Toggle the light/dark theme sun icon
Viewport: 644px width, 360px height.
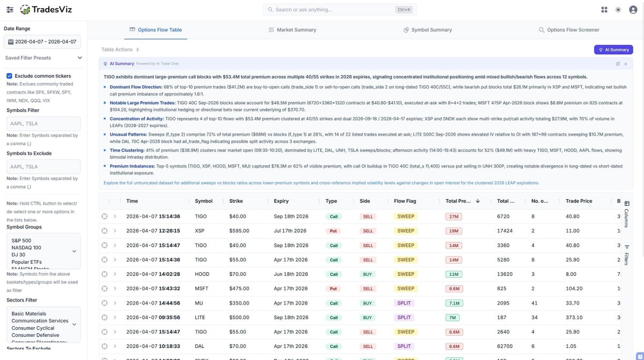pyautogui.click(x=618, y=10)
